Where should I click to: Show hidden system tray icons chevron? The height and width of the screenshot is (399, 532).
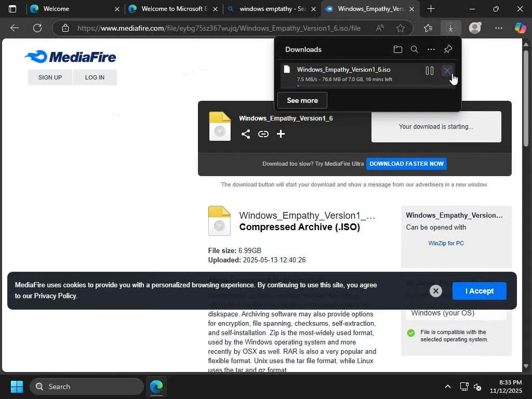[448, 387]
